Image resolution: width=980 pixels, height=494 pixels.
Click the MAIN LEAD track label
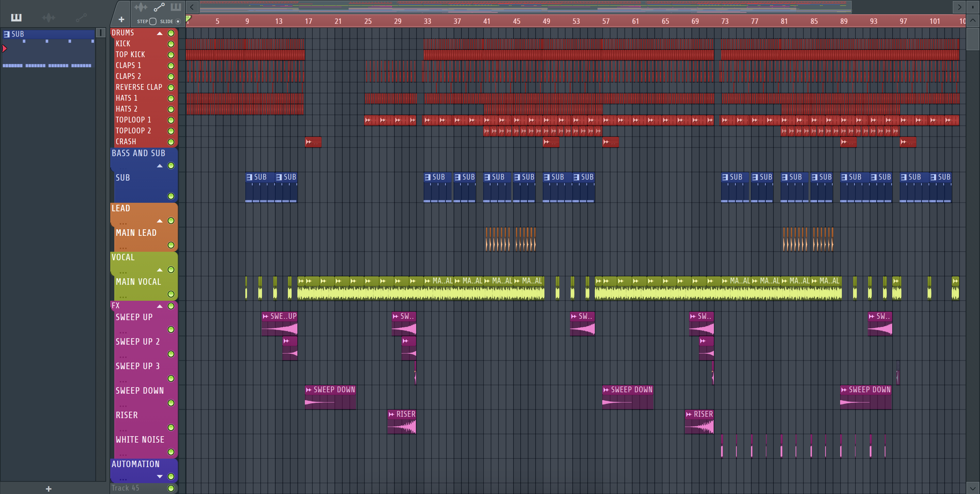[136, 233]
